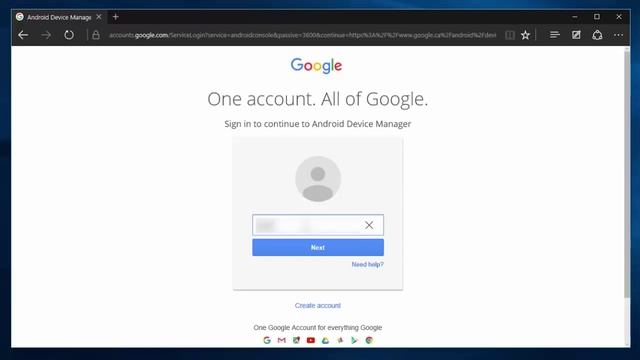The width and height of the screenshot is (640, 360).
Task: Click the Gmail icon
Action: click(282, 340)
